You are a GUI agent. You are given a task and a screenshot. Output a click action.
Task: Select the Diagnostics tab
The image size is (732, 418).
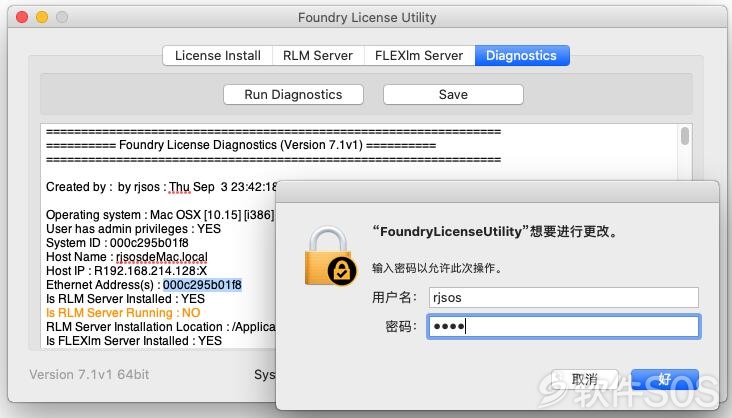521,56
